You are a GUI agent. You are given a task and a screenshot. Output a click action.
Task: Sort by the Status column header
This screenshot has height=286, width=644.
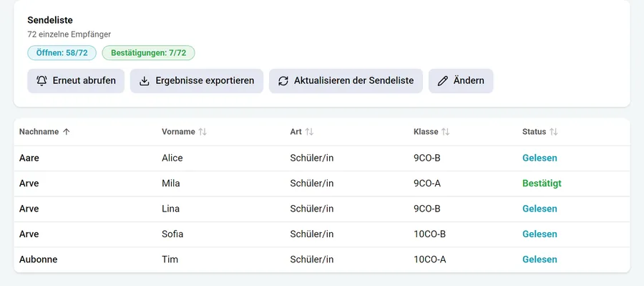pyautogui.click(x=534, y=132)
